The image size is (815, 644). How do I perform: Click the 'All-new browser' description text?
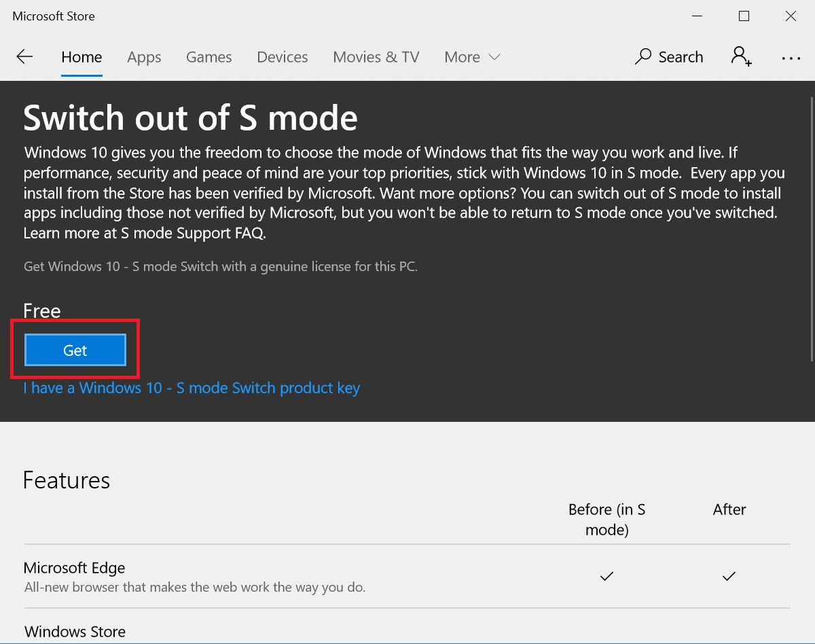195,587
